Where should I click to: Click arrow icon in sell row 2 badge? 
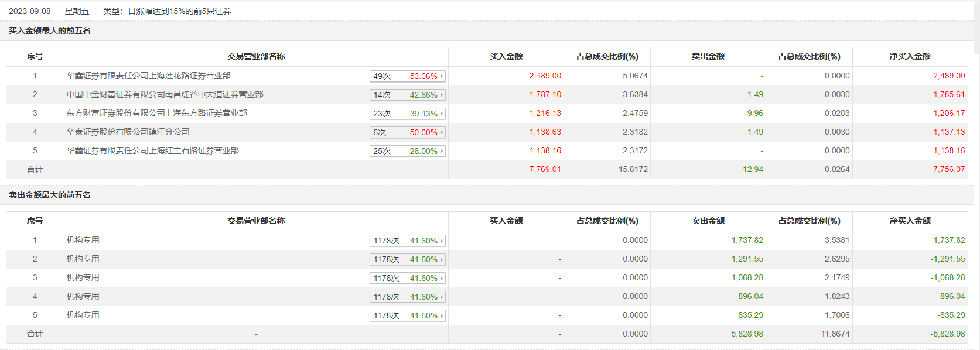(x=442, y=259)
